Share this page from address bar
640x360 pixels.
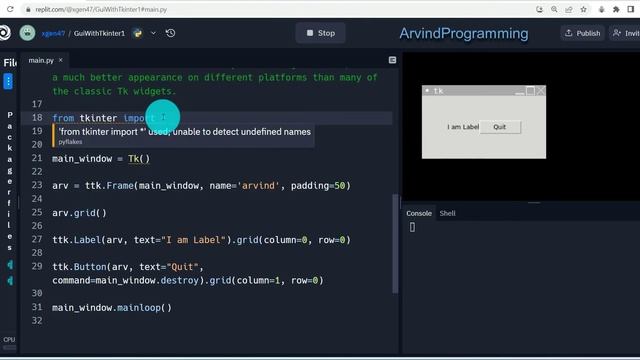(x=569, y=9)
